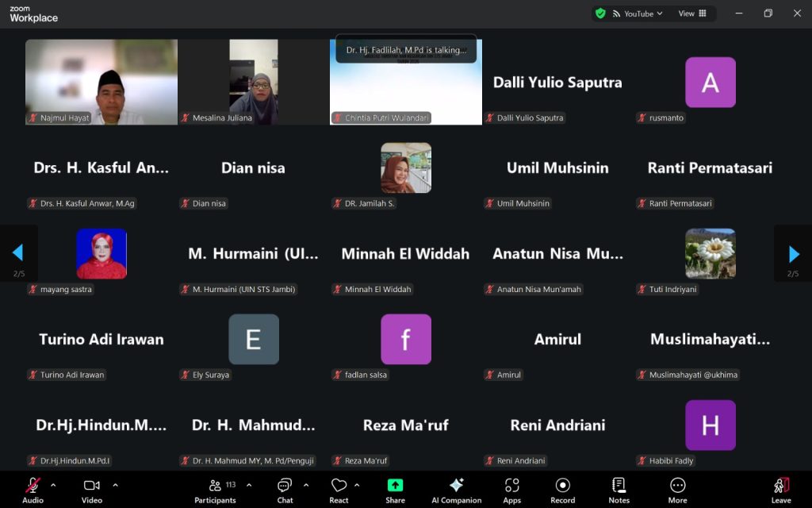Unmute the microphone with Audio button
The height and width of the screenshot is (508, 812).
click(33, 490)
